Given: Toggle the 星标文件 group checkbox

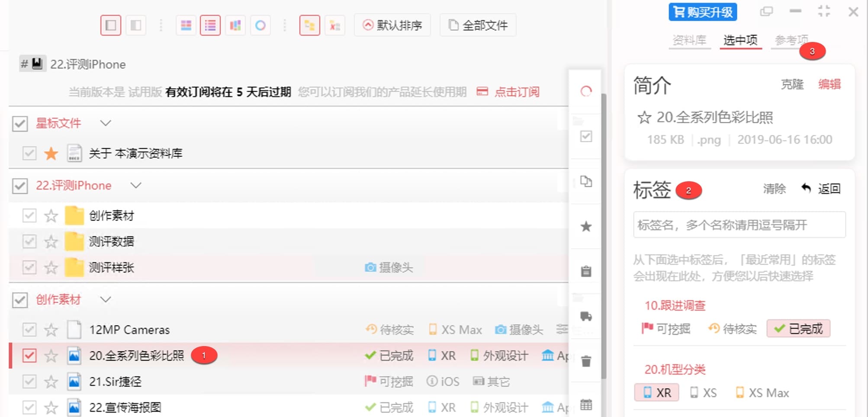Looking at the screenshot, I should 20,123.
